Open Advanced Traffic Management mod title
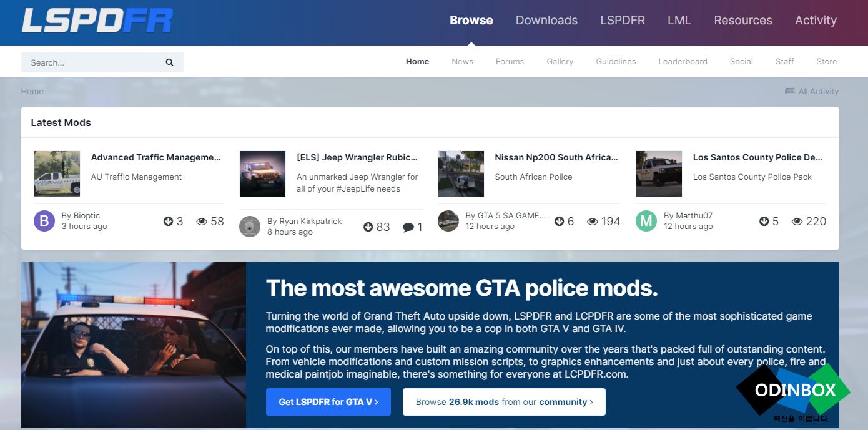 [x=156, y=157]
